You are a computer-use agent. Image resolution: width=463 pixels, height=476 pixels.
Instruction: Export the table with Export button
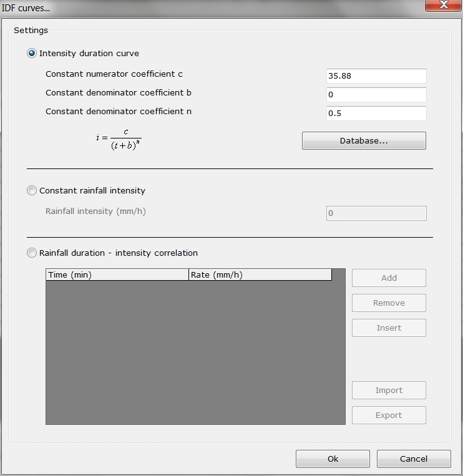tap(389, 415)
